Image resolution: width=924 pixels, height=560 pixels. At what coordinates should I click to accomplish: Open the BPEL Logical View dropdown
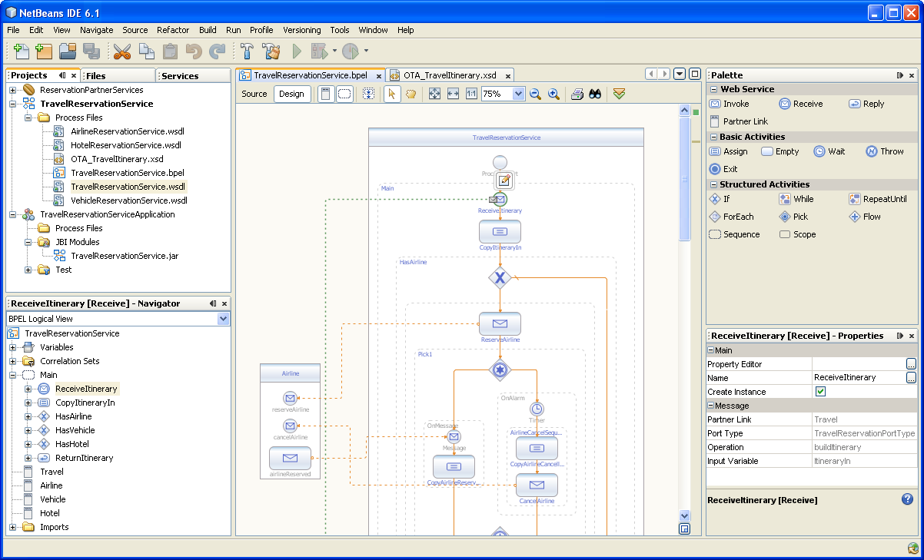tap(223, 319)
